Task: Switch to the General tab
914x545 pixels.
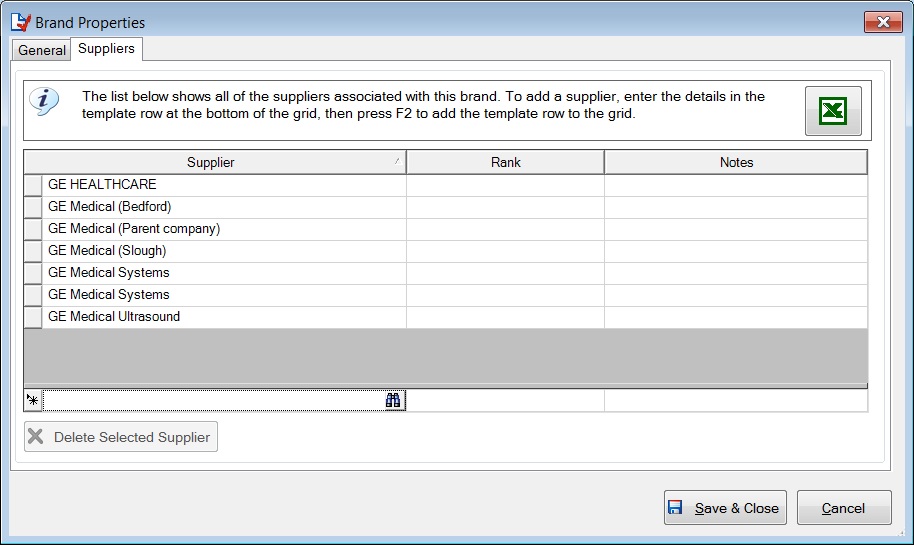Action: click(x=41, y=50)
